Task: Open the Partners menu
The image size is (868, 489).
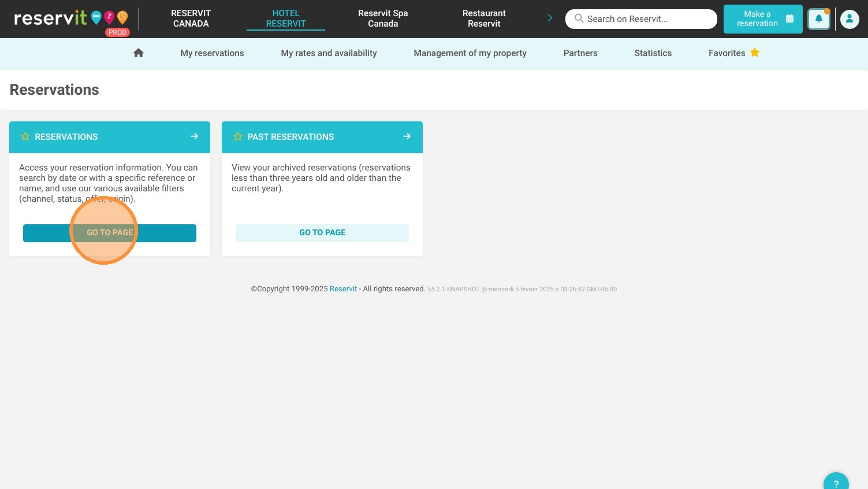Action: point(580,53)
